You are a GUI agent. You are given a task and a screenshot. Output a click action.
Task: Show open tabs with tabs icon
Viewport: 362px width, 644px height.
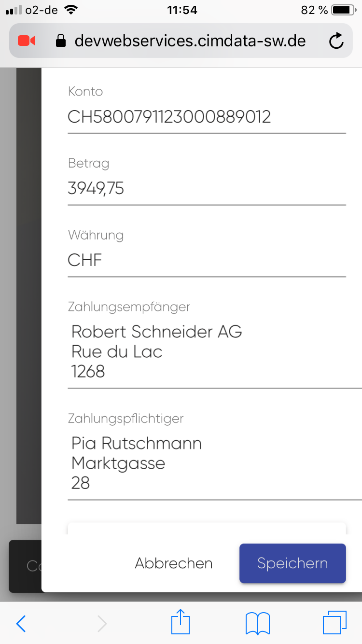(x=334, y=623)
